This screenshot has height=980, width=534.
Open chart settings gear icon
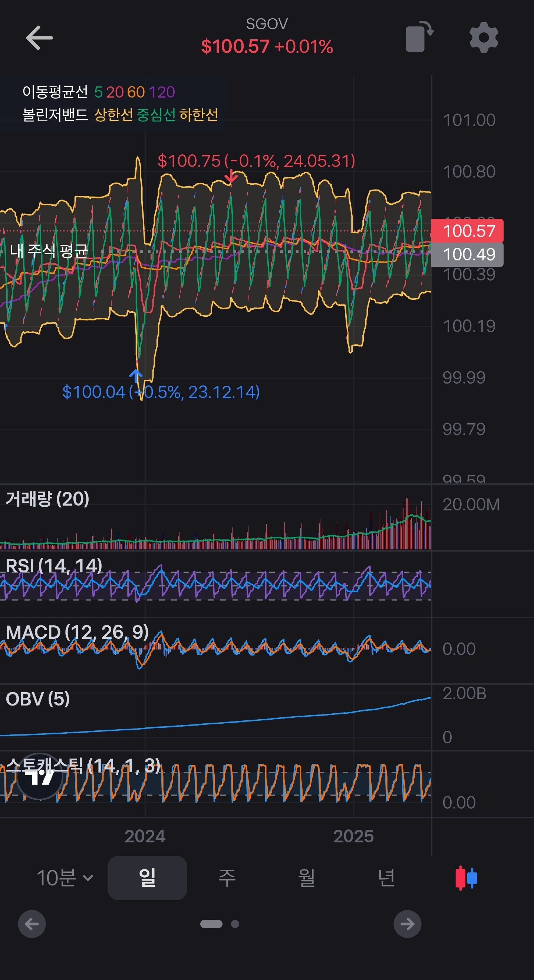click(484, 37)
